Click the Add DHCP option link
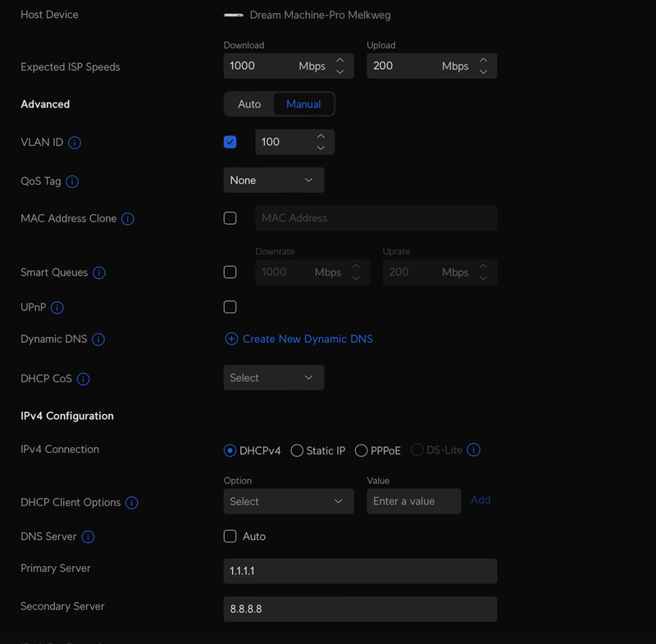This screenshot has width=656, height=644. [481, 500]
